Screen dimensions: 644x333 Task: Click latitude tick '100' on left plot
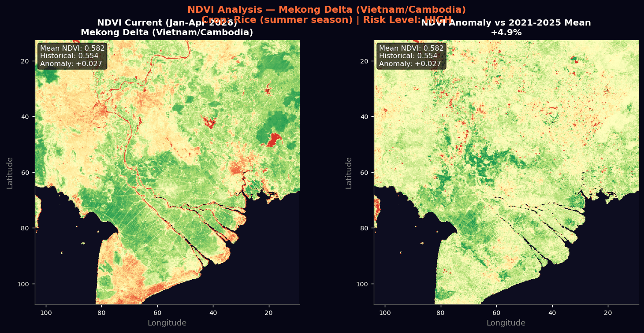pyautogui.click(x=23, y=284)
